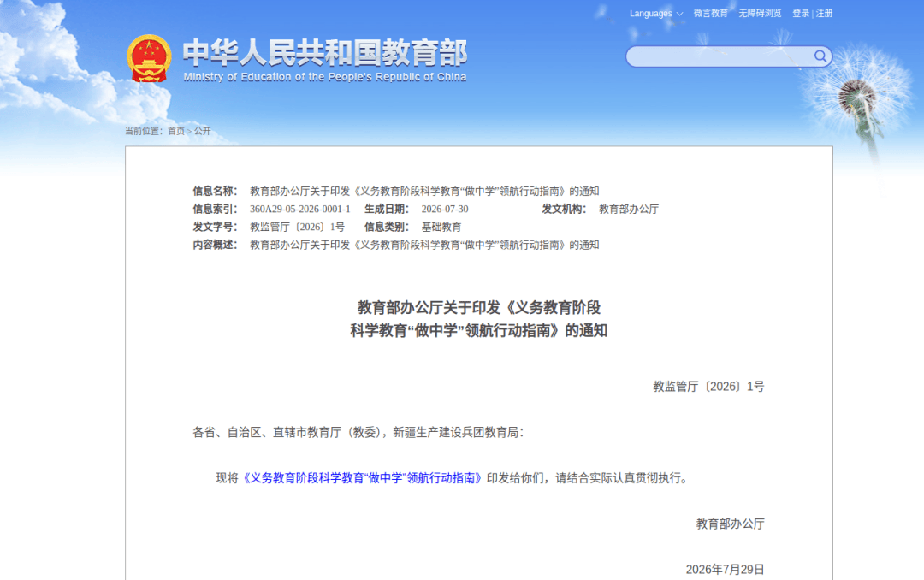Click the 中华人民共和国教育部 site title
924x580 pixels.
325,52
